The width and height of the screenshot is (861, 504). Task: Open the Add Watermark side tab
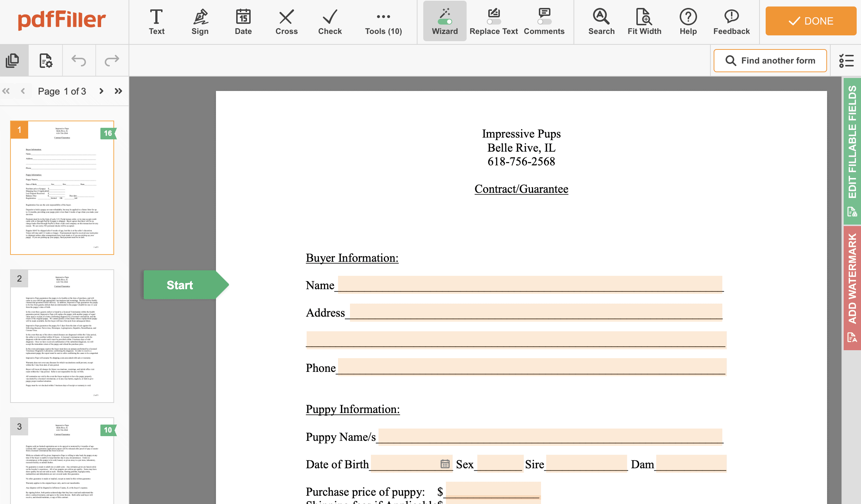(852, 287)
